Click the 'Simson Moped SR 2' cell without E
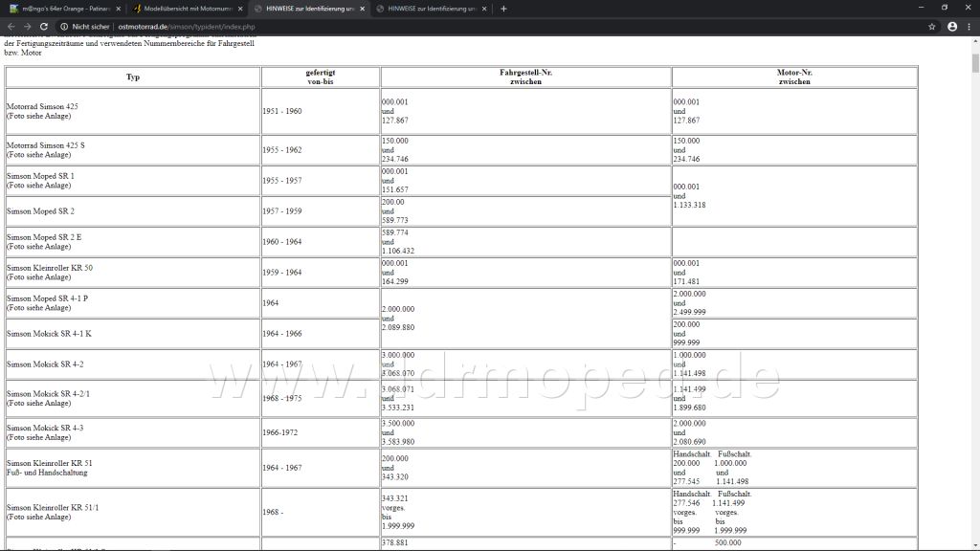The width and height of the screenshot is (980, 551). point(133,211)
